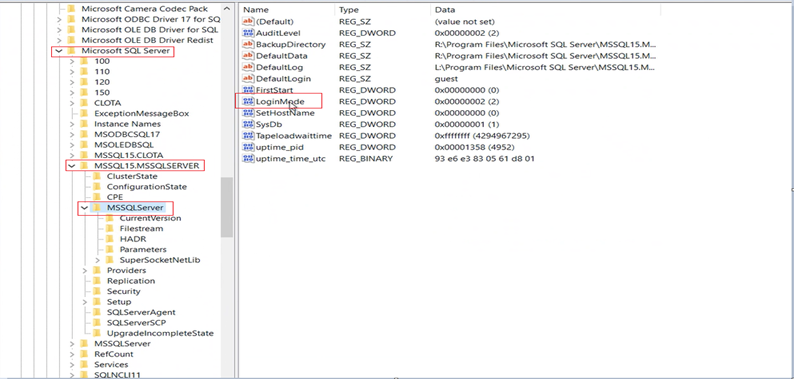
Task: Expand the Microsoft ODBC Driver 17 key
Action: 59,19
